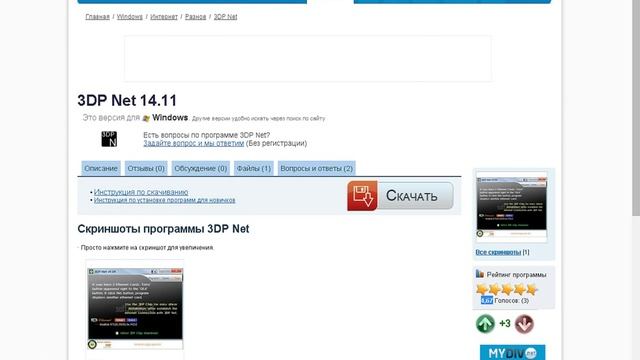Image resolution: width=640 pixels, height=360 pixels.
Task: Click the bar chart icon beside Рейтинг программы
Action: tap(480, 274)
